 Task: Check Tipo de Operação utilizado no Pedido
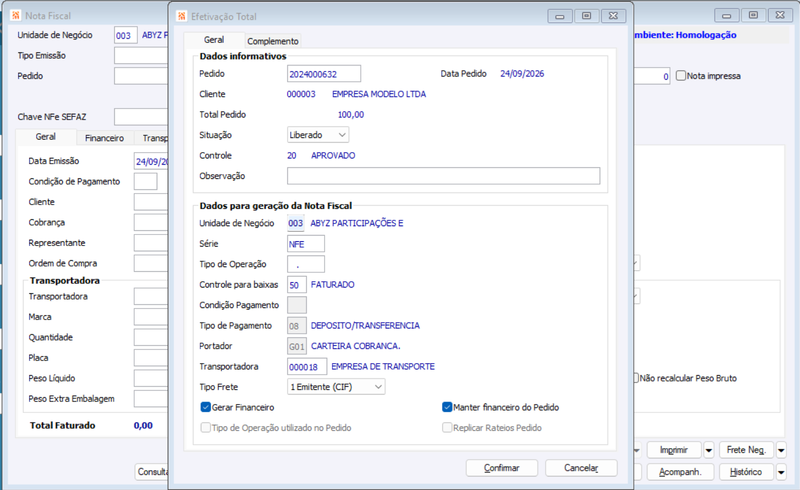tap(206, 428)
